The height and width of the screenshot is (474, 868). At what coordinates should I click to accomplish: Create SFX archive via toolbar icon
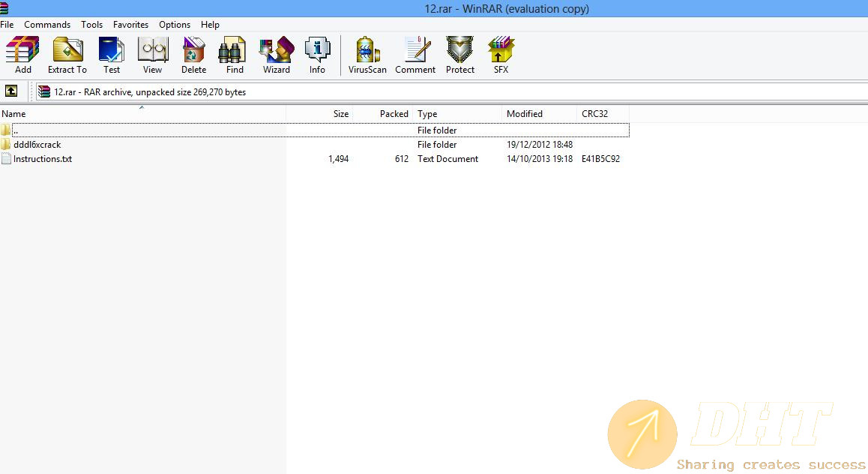click(501, 55)
